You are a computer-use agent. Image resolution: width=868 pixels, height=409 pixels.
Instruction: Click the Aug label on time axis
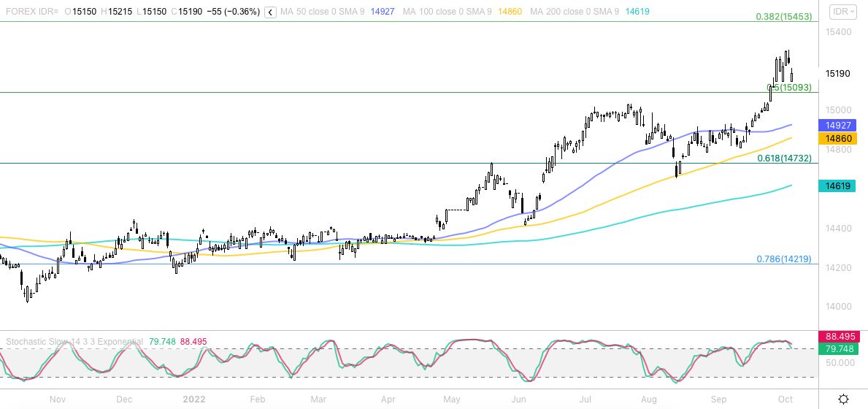pyautogui.click(x=649, y=399)
